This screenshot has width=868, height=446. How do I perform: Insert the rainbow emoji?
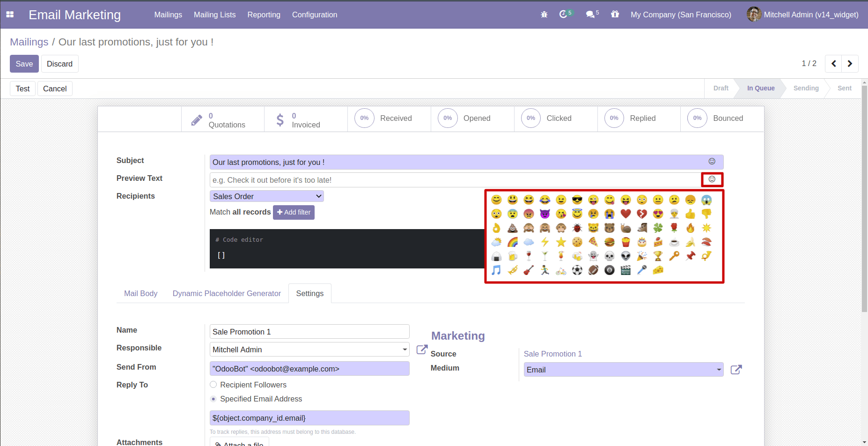point(513,242)
